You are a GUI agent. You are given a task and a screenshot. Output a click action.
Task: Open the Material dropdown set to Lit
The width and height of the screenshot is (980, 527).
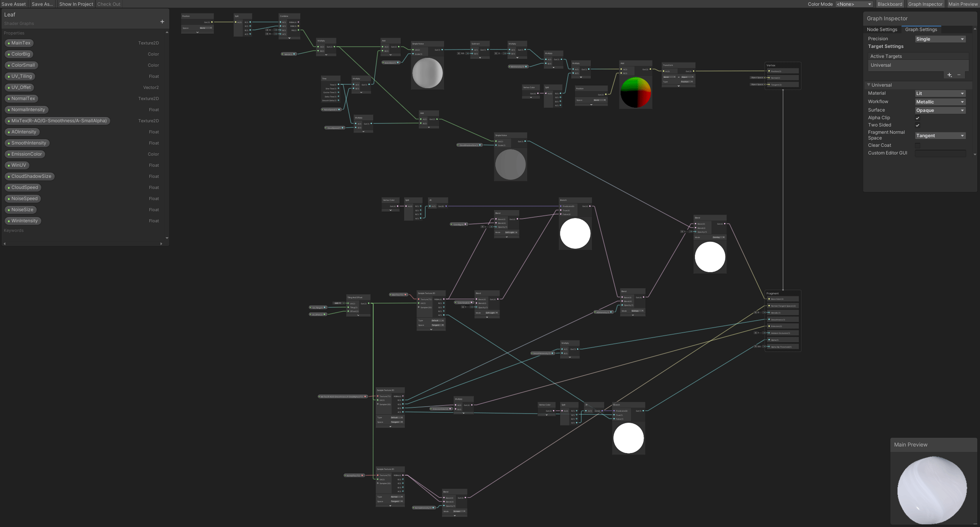pyautogui.click(x=940, y=94)
